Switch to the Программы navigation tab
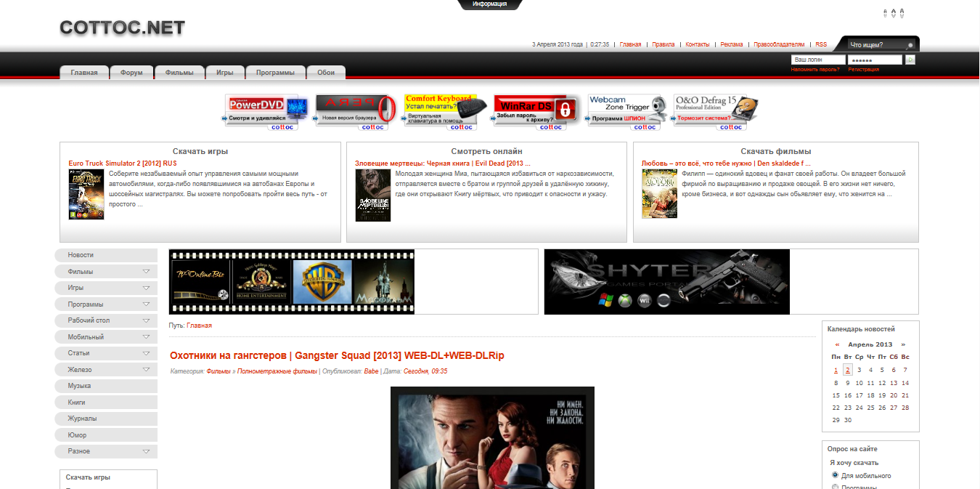The image size is (980, 489). pos(275,73)
